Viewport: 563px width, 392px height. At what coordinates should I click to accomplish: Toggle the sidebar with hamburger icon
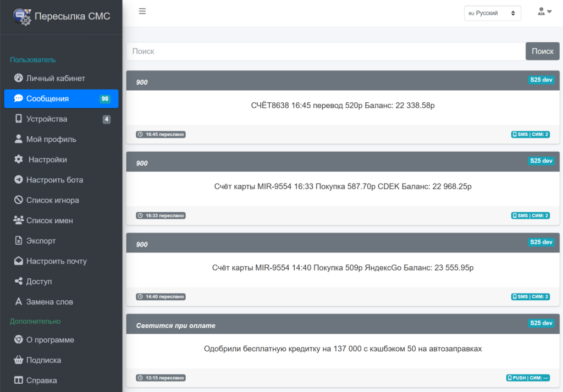tap(142, 11)
